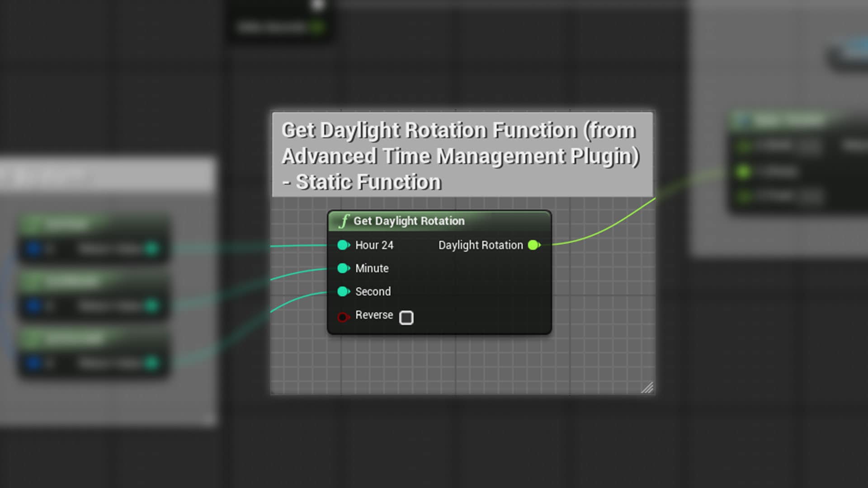
Task: Click the teal output pin of the topmost left node
Action: pos(152,248)
